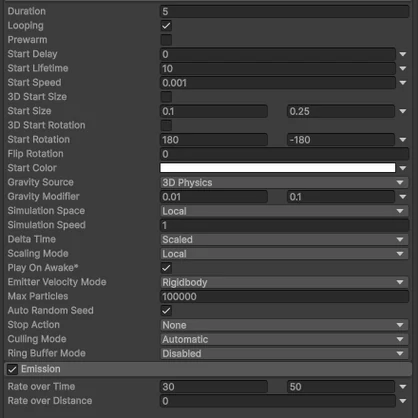Open the Gravity Source dropdown

284,182
